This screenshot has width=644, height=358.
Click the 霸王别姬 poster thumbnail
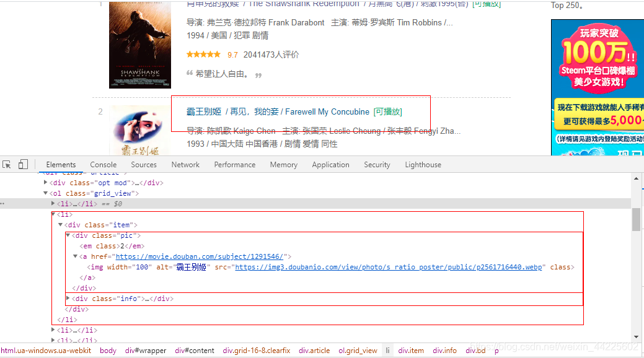(x=139, y=131)
